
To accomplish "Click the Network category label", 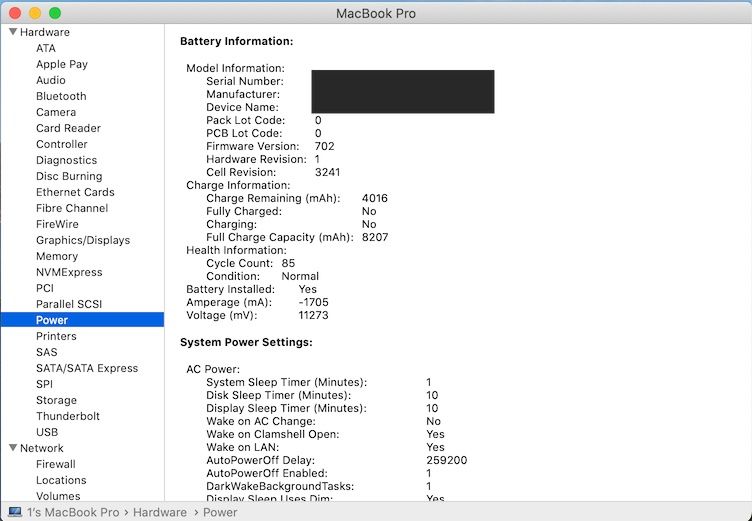I will tap(42, 448).
